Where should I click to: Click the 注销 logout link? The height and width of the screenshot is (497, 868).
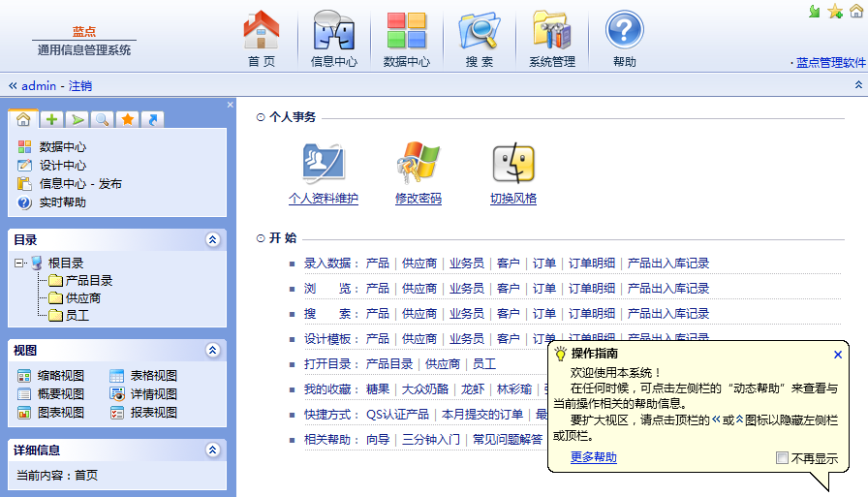[80, 86]
